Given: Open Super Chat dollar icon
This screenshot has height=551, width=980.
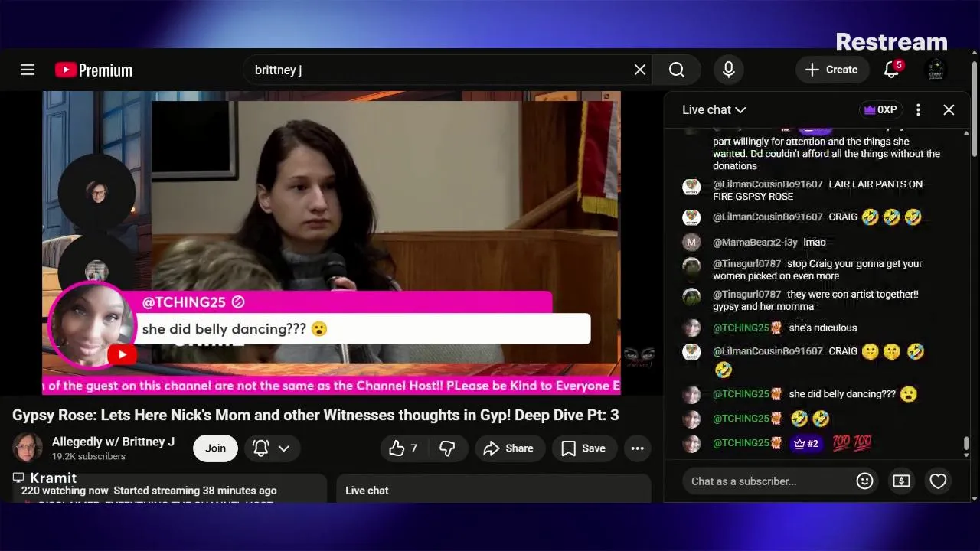Looking at the screenshot, I should [901, 481].
